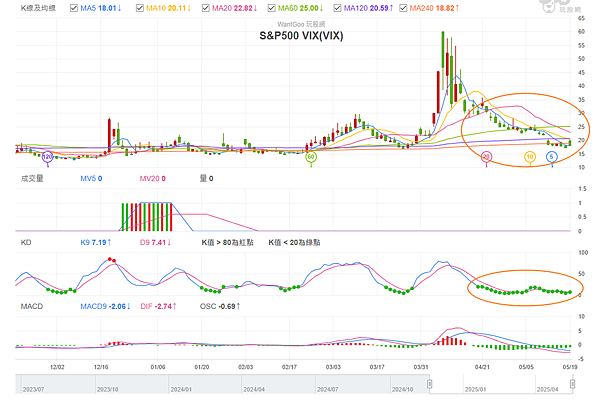Click the 05/19 date label on the axis
600x400 pixels.
point(570,367)
